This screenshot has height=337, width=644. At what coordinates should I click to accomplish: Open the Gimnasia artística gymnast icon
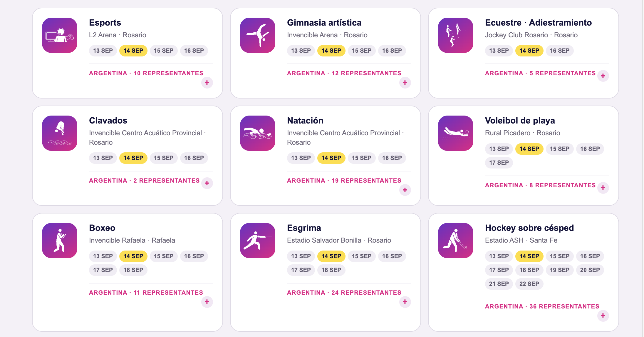click(258, 35)
